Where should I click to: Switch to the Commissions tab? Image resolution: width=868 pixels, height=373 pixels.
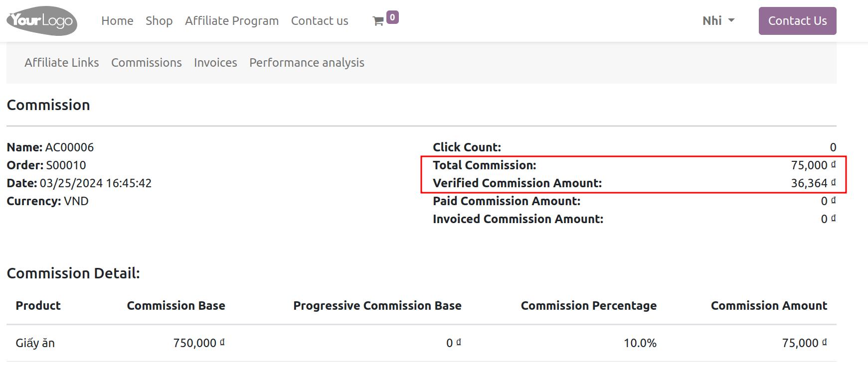coord(146,63)
